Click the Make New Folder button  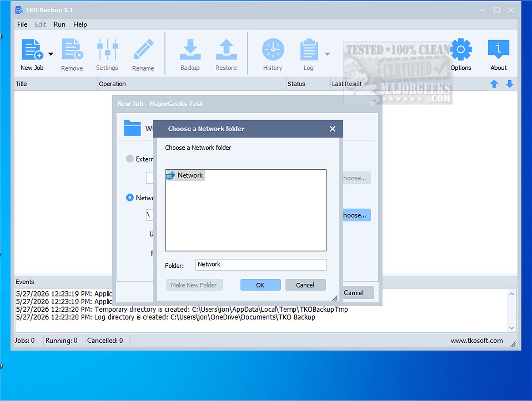(x=194, y=285)
